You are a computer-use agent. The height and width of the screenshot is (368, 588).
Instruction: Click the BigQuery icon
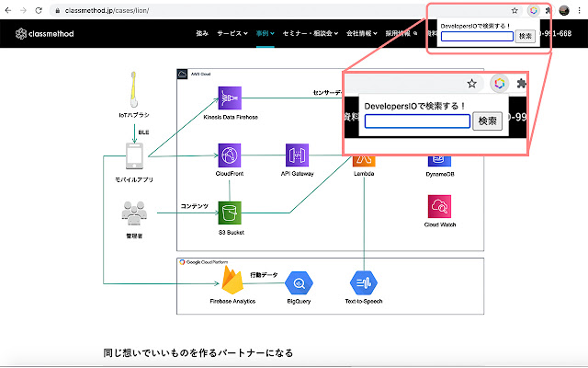[x=299, y=283]
